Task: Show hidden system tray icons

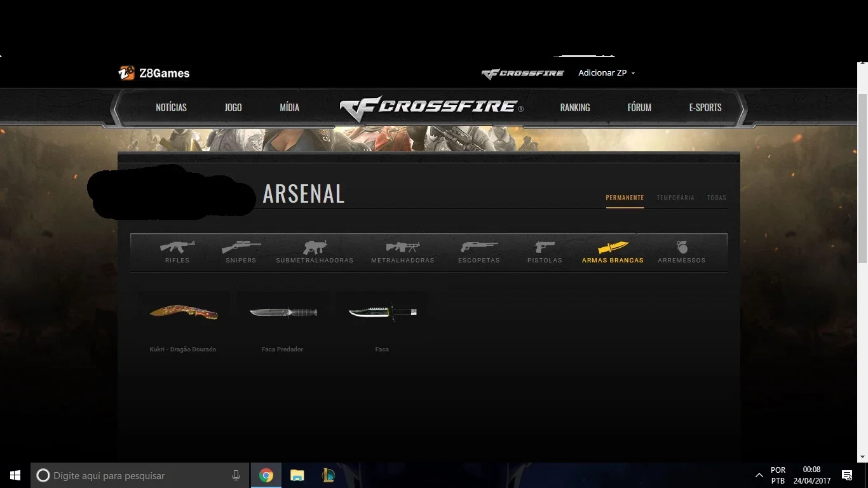Action: tap(759, 475)
